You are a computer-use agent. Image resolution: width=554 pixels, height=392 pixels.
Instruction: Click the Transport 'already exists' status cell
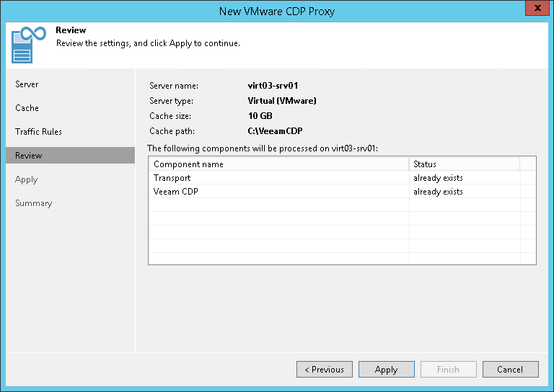pos(438,178)
